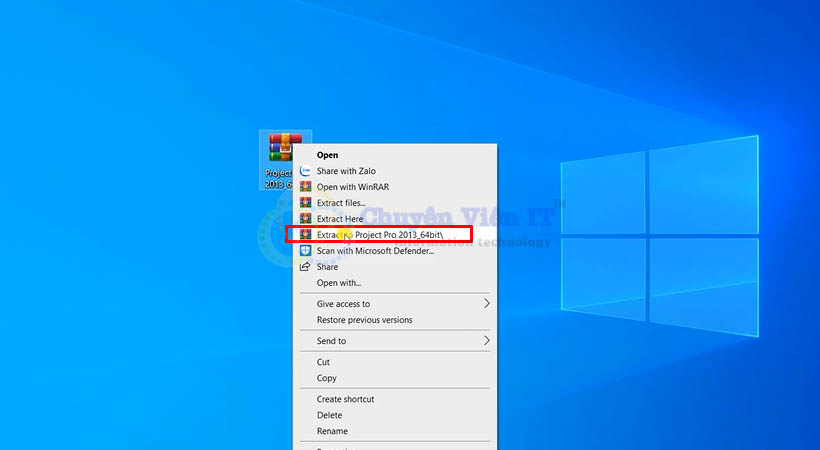The image size is (820, 450).
Task: Click the archive icon beside Extract files...
Action: pos(305,203)
